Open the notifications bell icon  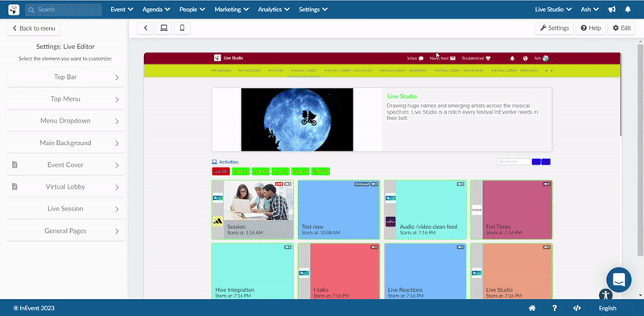pos(628,10)
